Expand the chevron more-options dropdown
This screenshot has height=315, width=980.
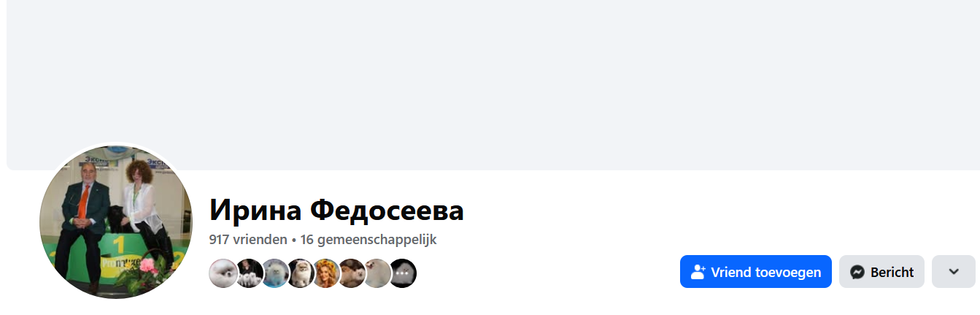click(x=953, y=271)
